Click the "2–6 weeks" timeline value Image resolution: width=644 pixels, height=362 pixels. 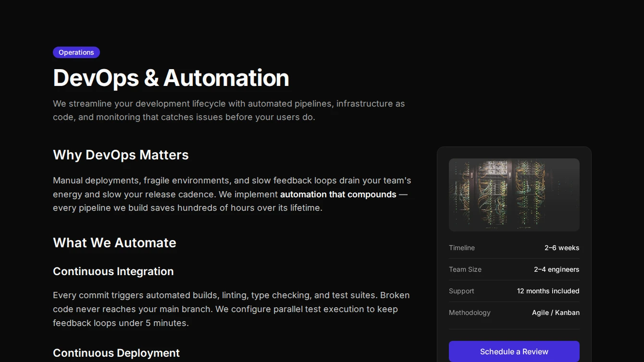tap(561, 248)
